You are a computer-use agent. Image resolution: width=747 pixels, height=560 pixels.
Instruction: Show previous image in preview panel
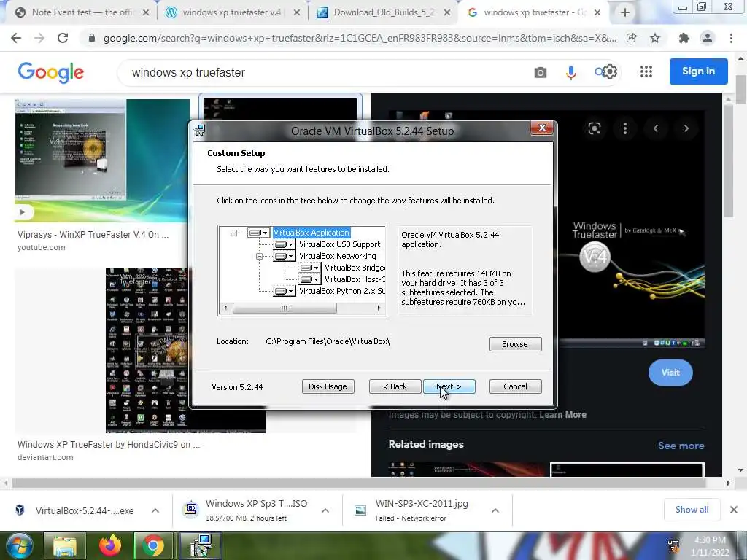656,128
